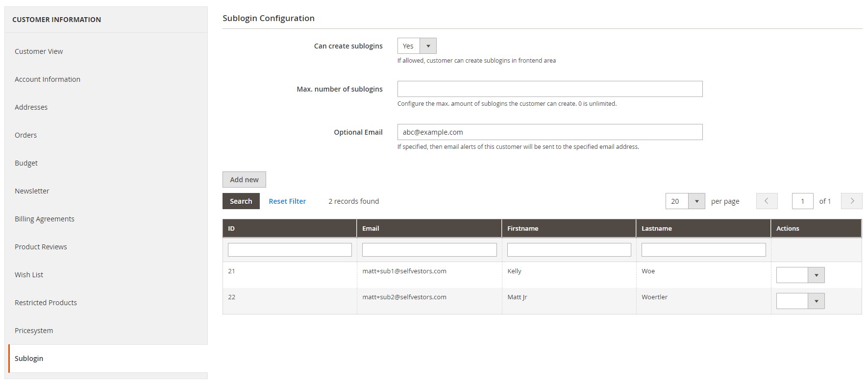Click the current page number field
The image size is (868, 384).
803,201
